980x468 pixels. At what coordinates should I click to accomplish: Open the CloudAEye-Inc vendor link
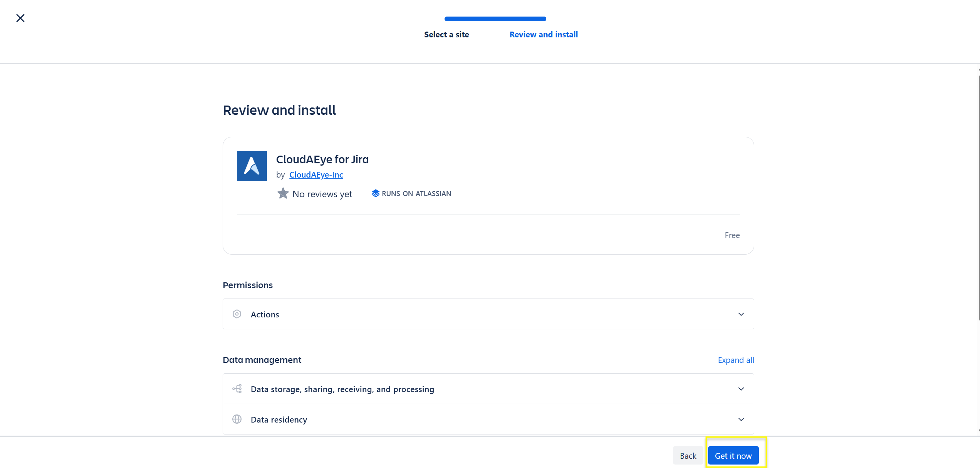tap(316, 175)
